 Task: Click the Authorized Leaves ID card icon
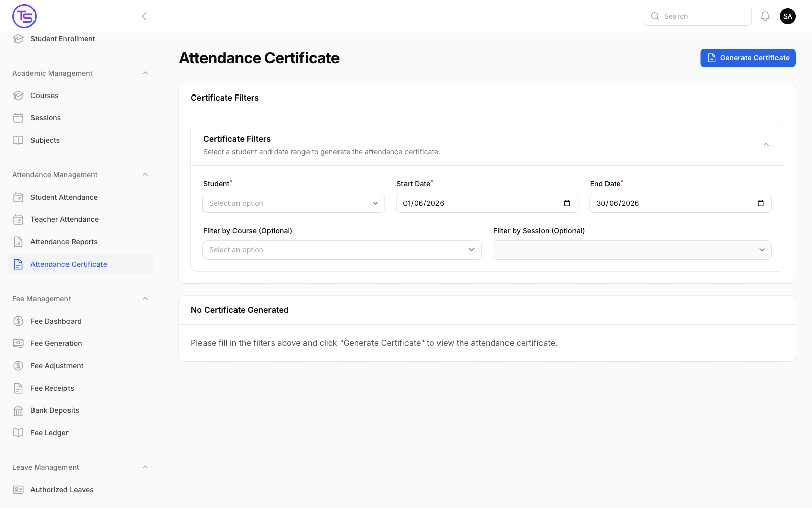[x=18, y=490]
